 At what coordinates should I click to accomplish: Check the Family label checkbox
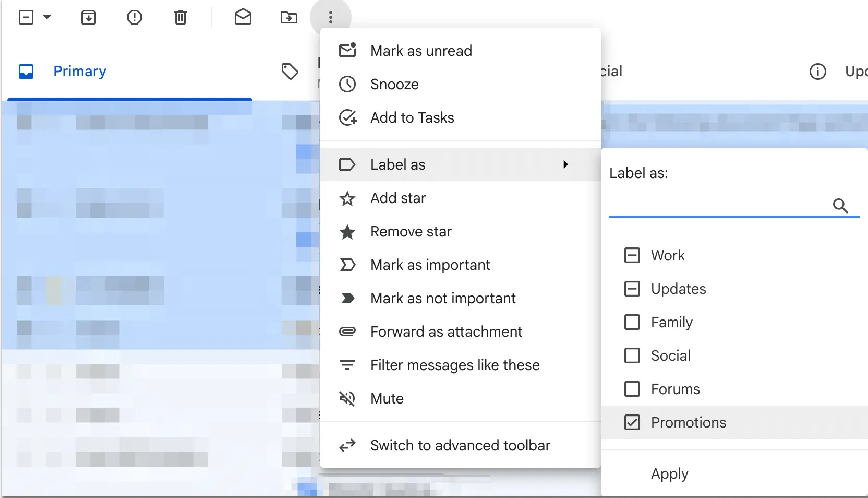(632, 322)
